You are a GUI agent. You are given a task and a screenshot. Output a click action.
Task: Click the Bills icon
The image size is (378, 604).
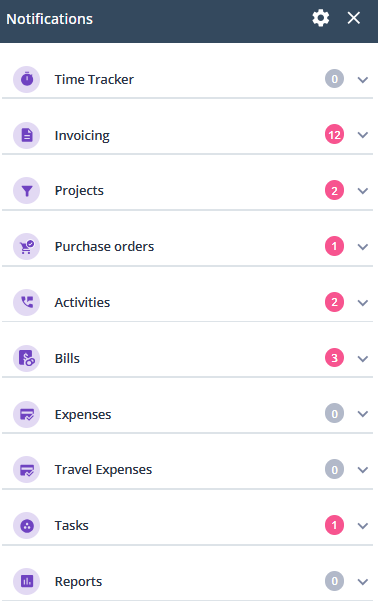click(27, 358)
